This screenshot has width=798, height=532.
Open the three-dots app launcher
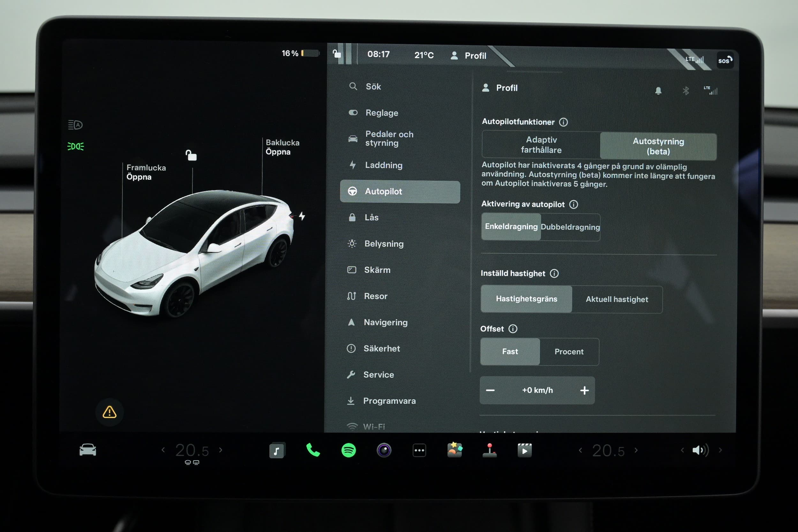(419, 451)
